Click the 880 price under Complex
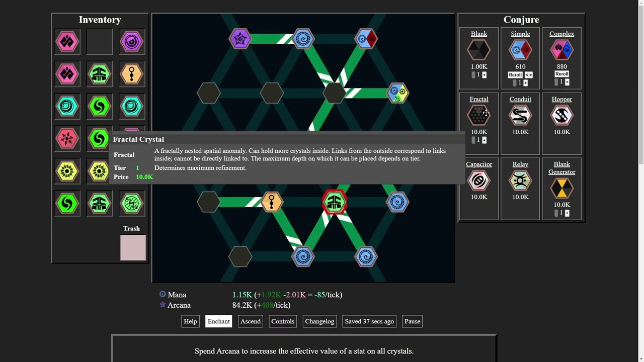The width and height of the screenshot is (644, 362). pyautogui.click(x=561, y=66)
